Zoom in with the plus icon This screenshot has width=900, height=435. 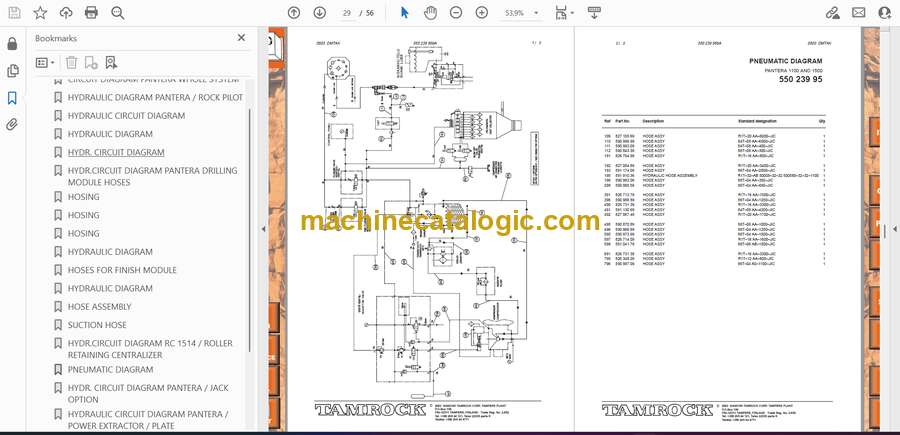click(482, 13)
